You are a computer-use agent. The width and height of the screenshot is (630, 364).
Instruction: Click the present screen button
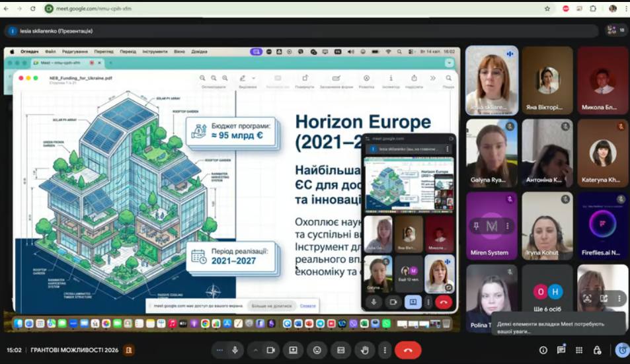[293, 350]
